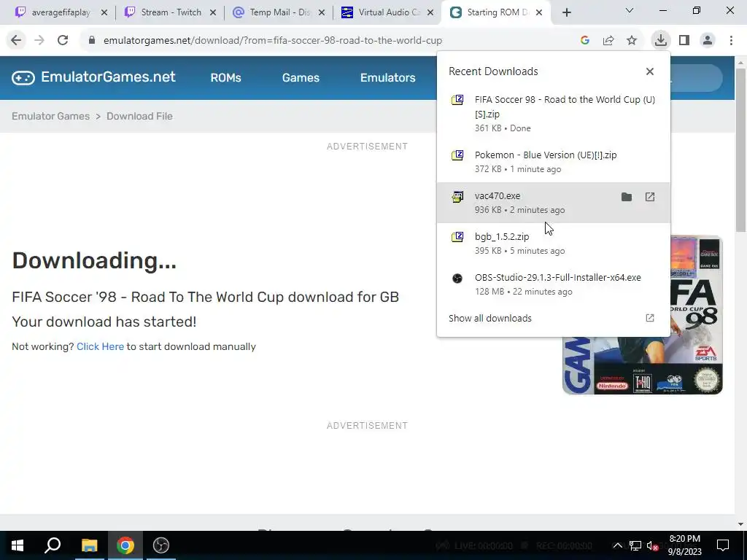Switch to the averagefifaplay Twitch tab
This screenshot has width=747, height=560.
click(61, 12)
